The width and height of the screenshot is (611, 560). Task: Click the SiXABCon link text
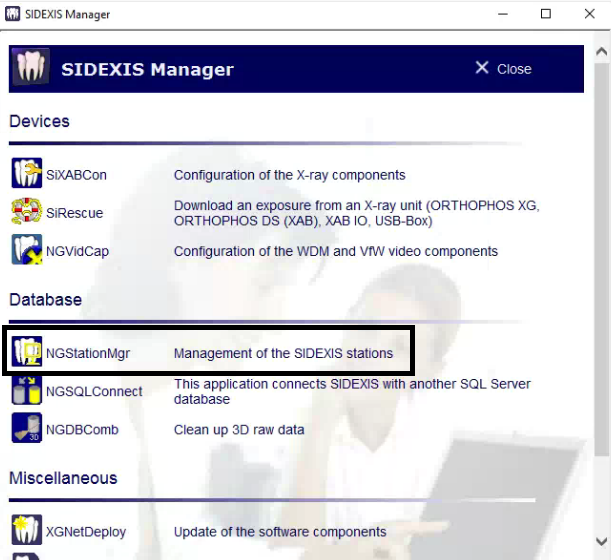tap(76, 175)
